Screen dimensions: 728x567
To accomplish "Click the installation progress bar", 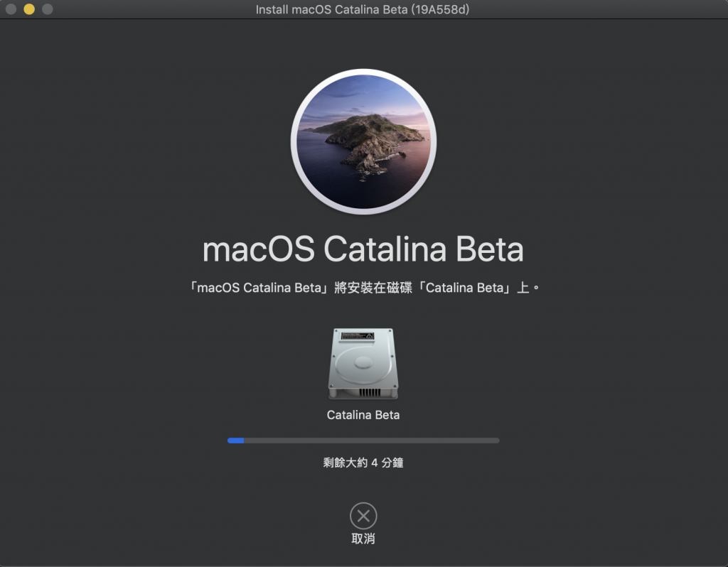I will (363, 441).
